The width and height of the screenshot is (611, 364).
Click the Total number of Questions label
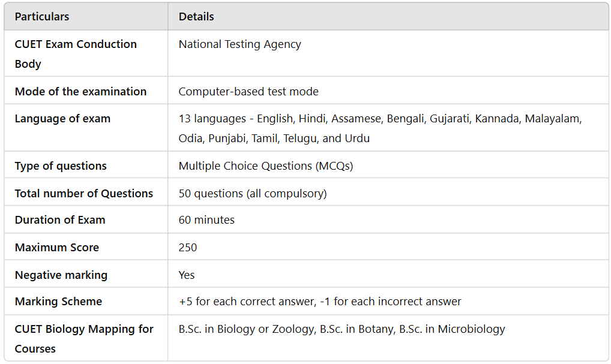(x=84, y=194)
